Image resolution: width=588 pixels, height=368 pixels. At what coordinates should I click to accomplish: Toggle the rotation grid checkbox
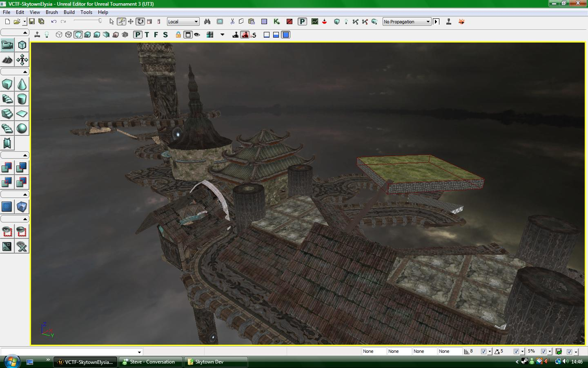pyautogui.click(x=517, y=351)
